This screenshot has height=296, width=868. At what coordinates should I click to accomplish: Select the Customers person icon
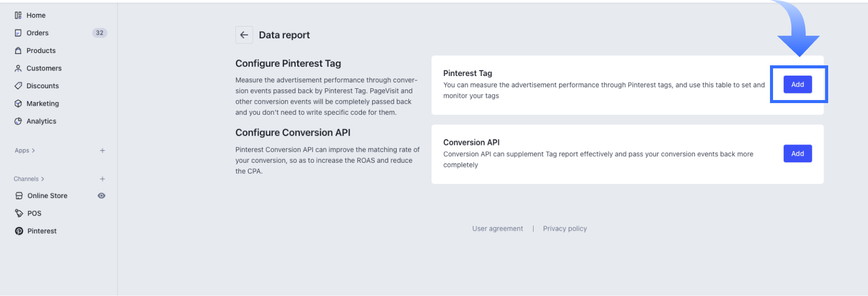pos(18,68)
